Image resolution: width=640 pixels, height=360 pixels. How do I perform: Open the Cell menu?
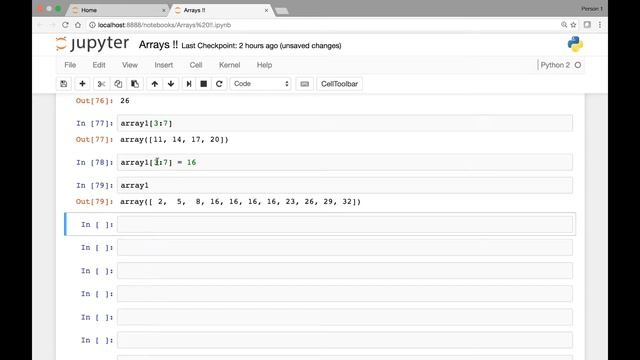click(196, 65)
